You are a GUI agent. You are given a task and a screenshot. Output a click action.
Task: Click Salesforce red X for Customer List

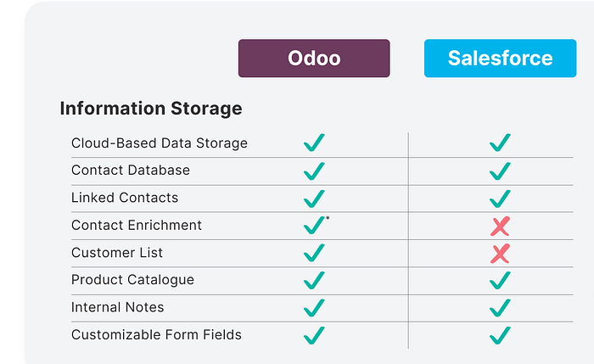click(500, 254)
